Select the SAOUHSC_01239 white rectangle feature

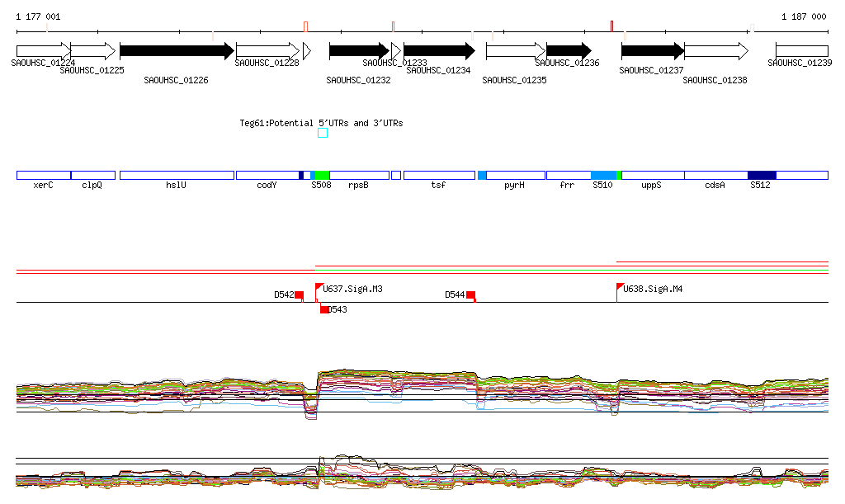(x=801, y=51)
